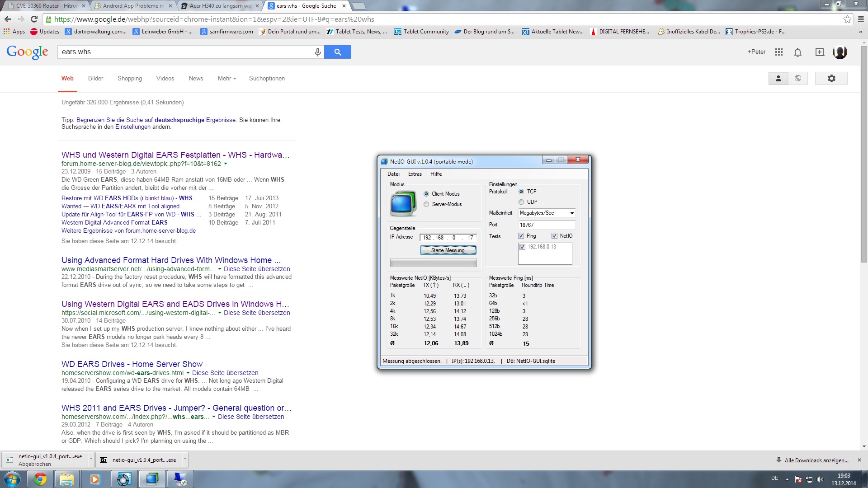
Task: Toggle the NetIO test checkbox
Action: [554, 236]
